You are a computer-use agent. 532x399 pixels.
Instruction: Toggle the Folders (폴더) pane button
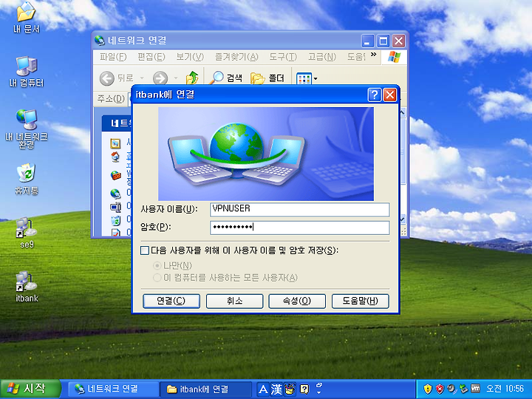(267, 78)
